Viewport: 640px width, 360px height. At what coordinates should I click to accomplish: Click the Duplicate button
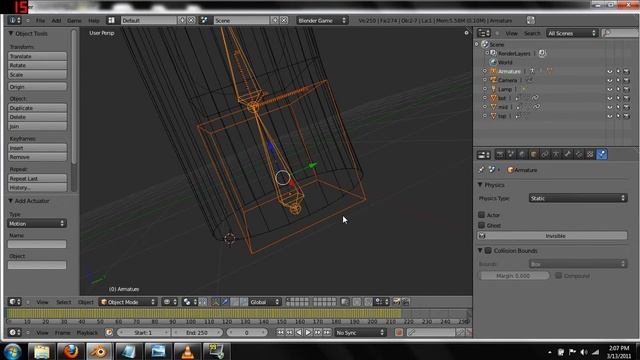pyautogui.click(x=37, y=108)
